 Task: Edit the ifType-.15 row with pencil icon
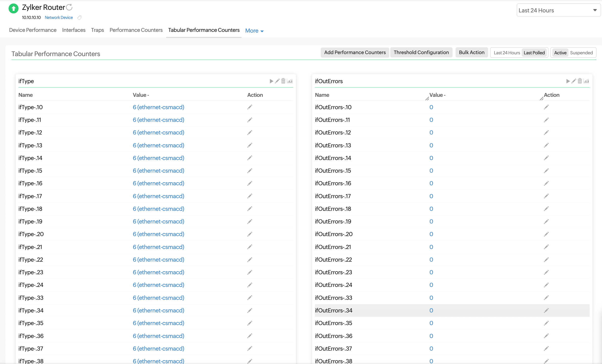(x=250, y=171)
